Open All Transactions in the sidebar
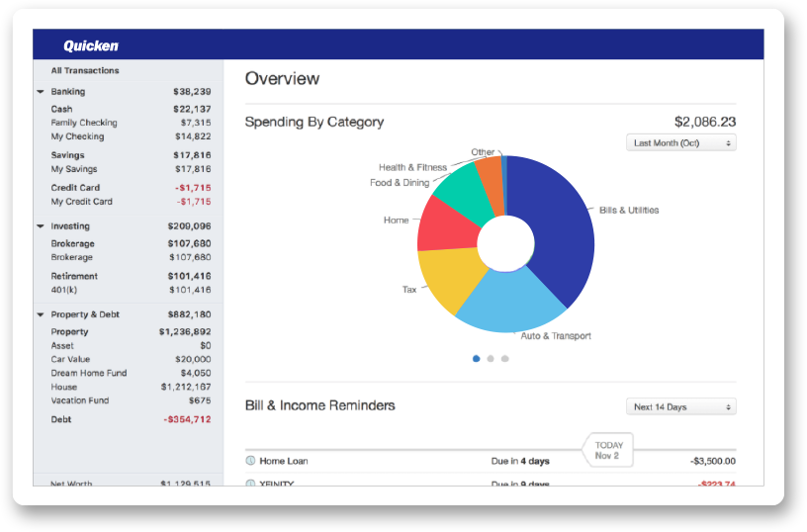 [85, 70]
